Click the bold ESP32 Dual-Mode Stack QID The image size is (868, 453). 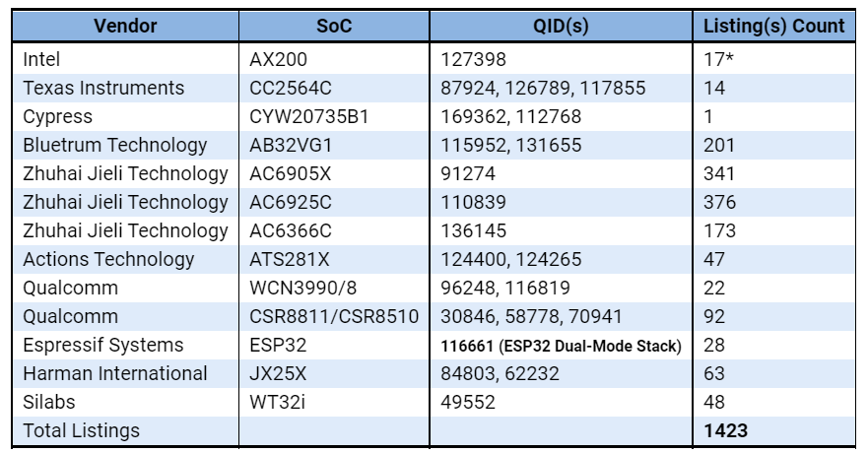pos(562,346)
